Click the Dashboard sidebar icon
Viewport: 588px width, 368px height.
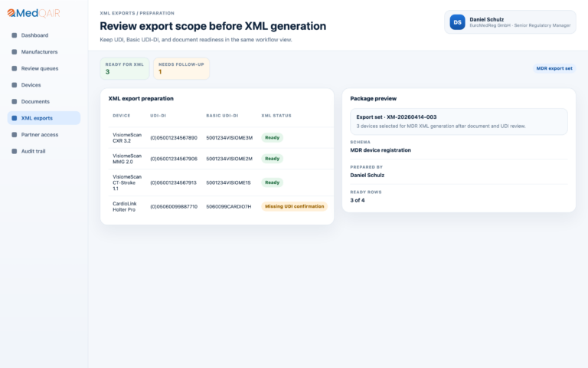[15, 35]
